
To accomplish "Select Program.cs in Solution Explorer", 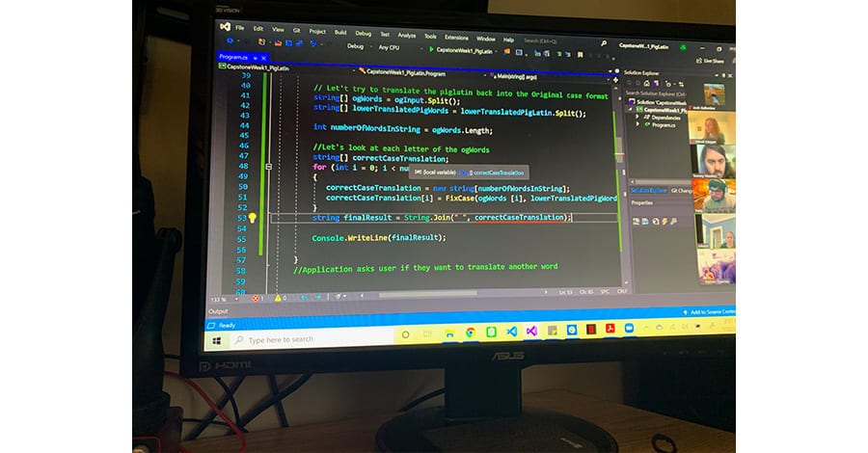I will [x=664, y=125].
